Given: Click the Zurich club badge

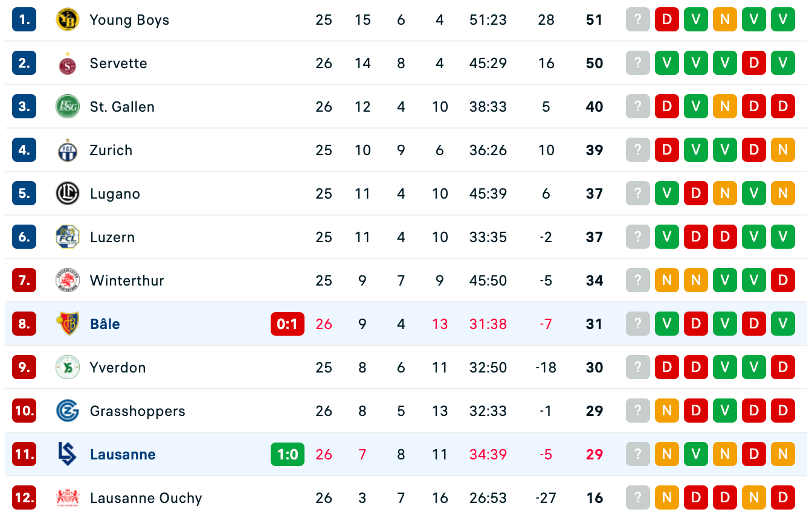Looking at the screenshot, I should (67, 150).
